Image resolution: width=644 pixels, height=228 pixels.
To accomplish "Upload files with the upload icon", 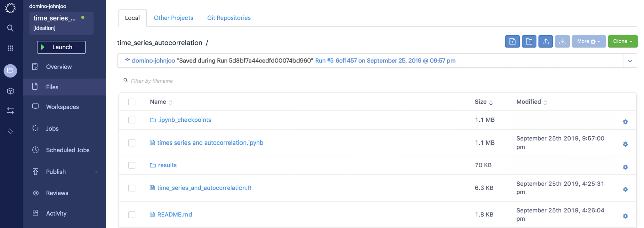I will (x=546, y=41).
